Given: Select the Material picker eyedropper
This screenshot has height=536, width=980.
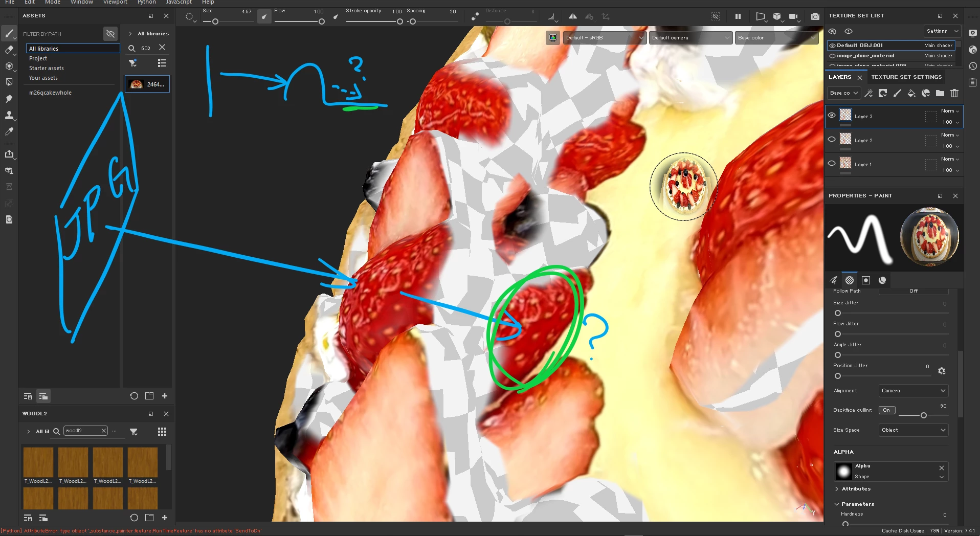Looking at the screenshot, I should (9, 131).
